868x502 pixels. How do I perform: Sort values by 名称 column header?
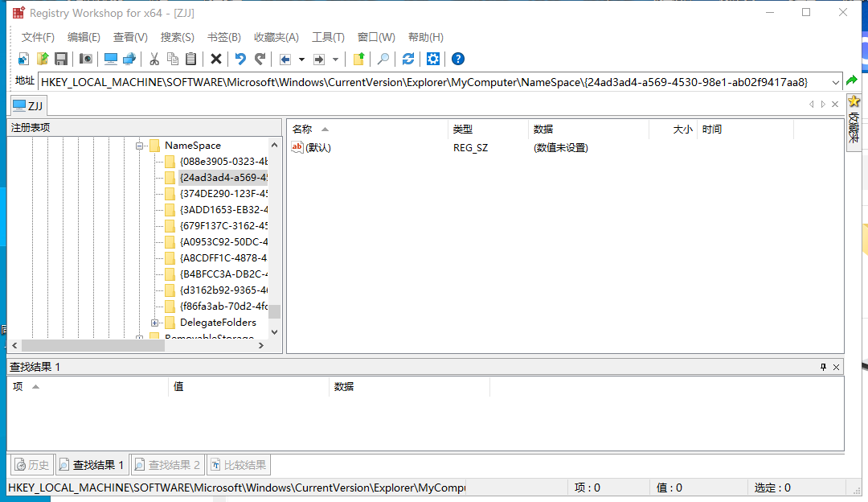pos(367,129)
